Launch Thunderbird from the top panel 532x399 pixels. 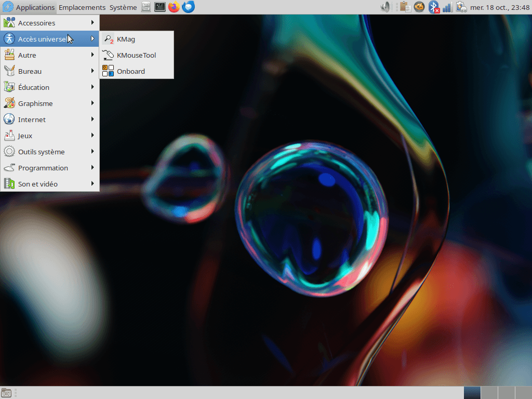[x=188, y=7]
